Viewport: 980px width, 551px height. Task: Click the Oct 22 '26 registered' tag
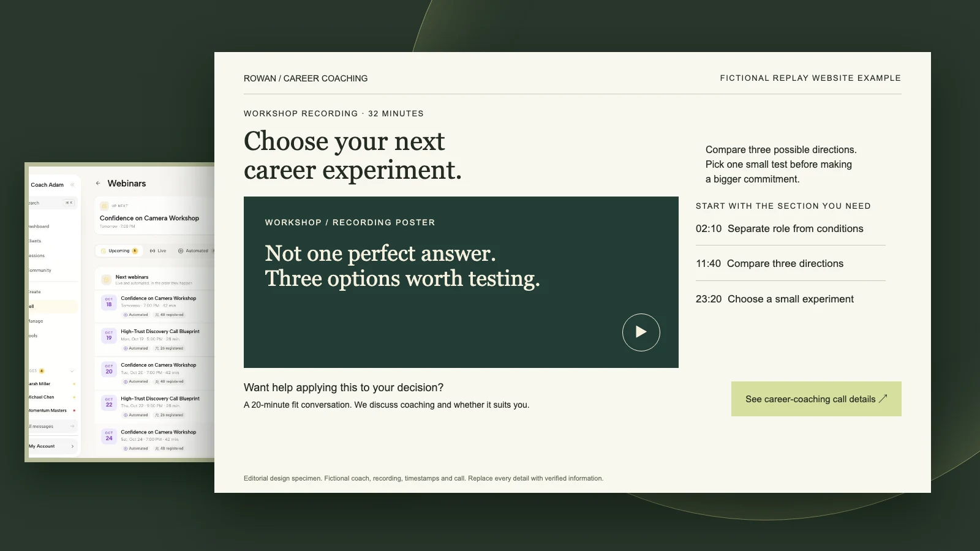point(169,415)
